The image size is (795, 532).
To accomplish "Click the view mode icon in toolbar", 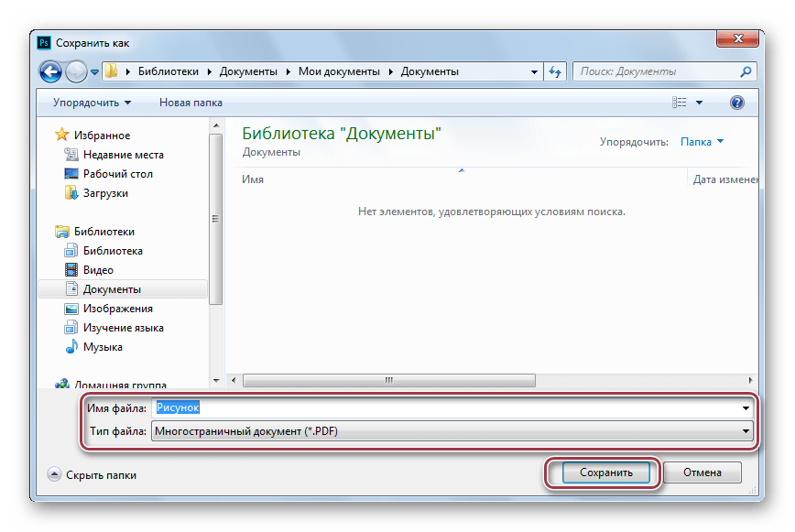I will [678, 103].
